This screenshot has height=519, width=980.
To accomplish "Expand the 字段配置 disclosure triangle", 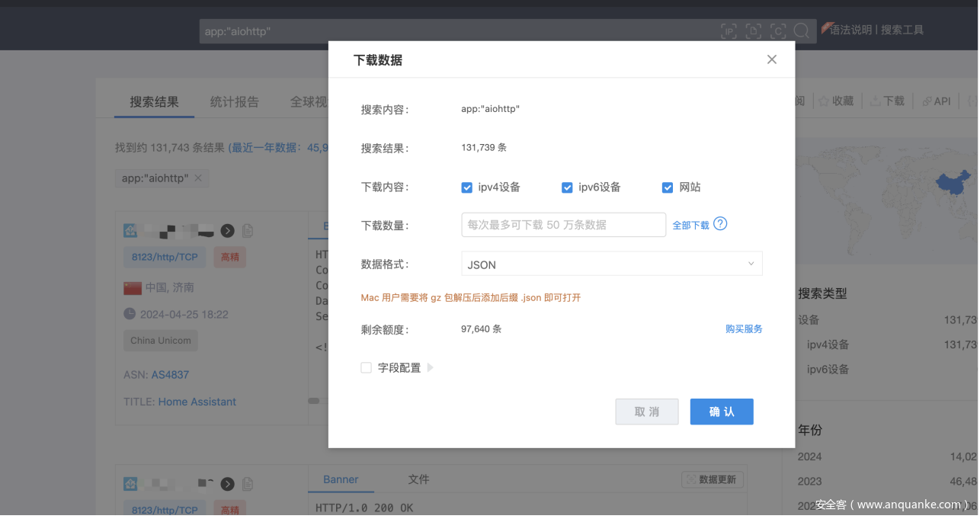I will point(431,368).
